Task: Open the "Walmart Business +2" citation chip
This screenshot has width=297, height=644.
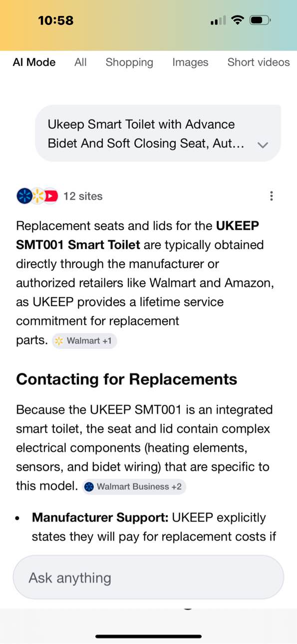Action: point(134,487)
